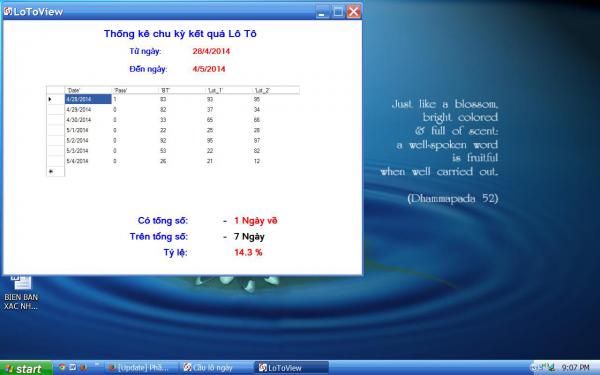Maximize the LoToView window
Viewport: 600px width, 375px height.
(x=338, y=11)
